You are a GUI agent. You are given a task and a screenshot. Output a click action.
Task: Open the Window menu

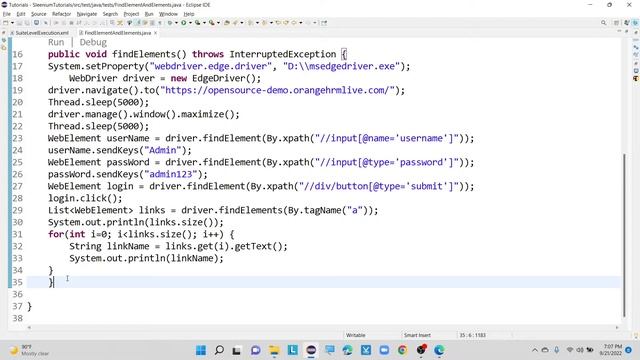[x=168, y=14]
